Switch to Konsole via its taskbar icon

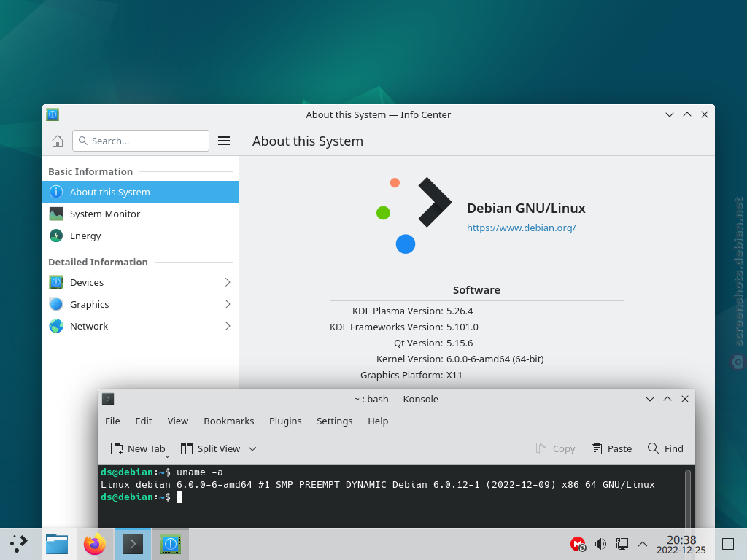[x=133, y=544]
